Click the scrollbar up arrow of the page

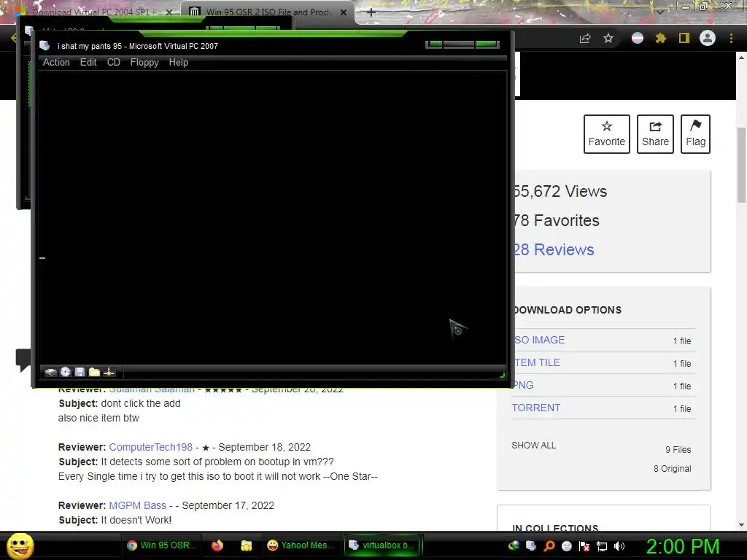coord(741,58)
